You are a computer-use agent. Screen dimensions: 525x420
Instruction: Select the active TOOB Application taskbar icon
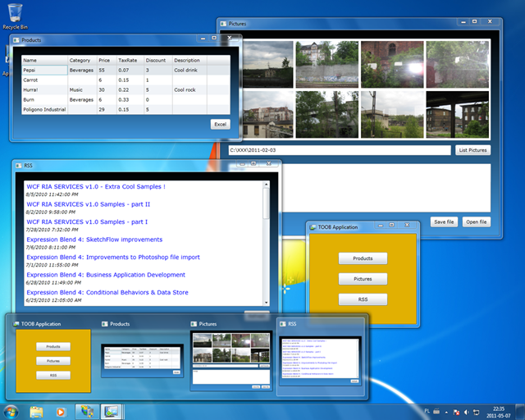click(112, 412)
